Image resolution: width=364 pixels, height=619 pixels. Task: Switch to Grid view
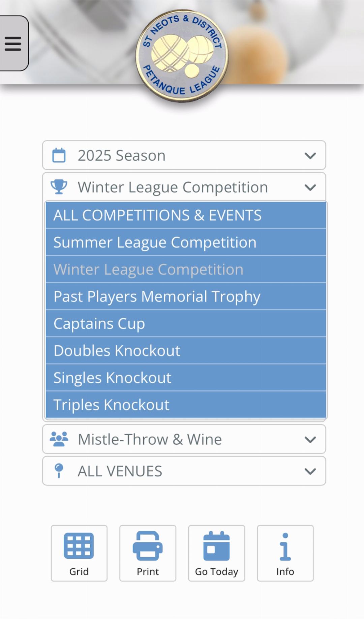(x=79, y=553)
